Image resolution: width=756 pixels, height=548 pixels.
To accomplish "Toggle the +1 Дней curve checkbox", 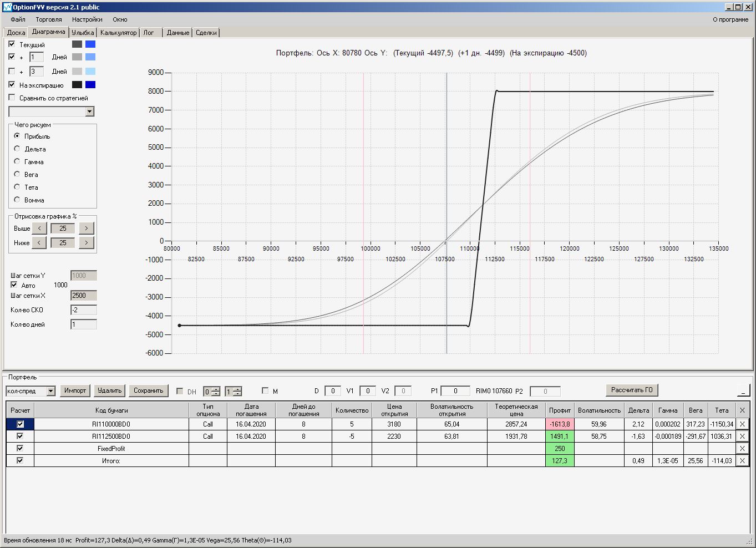I will coord(12,57).
